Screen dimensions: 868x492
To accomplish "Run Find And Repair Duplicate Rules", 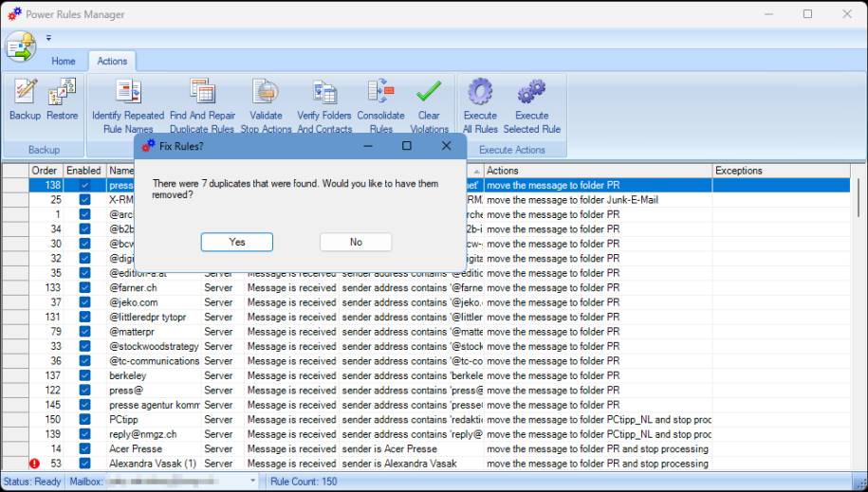I will coord(202,106).
